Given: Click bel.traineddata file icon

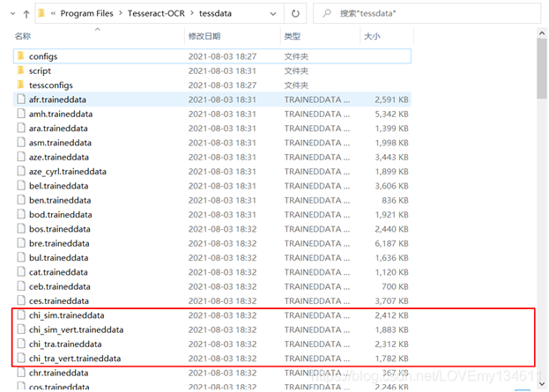Looking at the screenshot, I should coord(21,185).
